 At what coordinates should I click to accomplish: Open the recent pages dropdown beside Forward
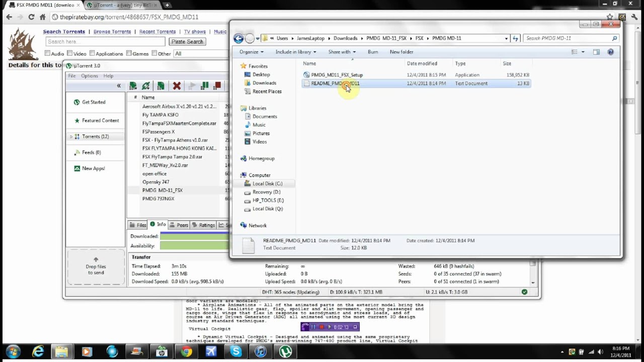tap(258, 38)
